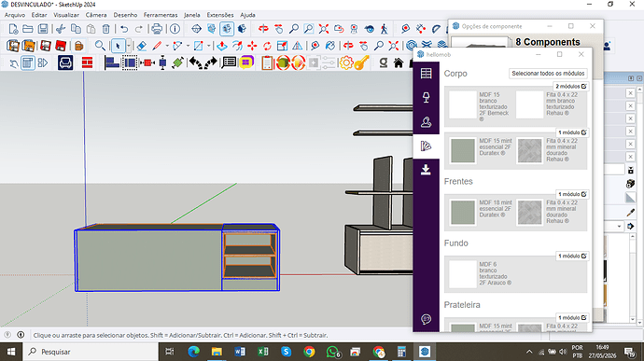Select the magnifier search tool in second row
The height and width of the screenshot is (361, 644).
99,46
